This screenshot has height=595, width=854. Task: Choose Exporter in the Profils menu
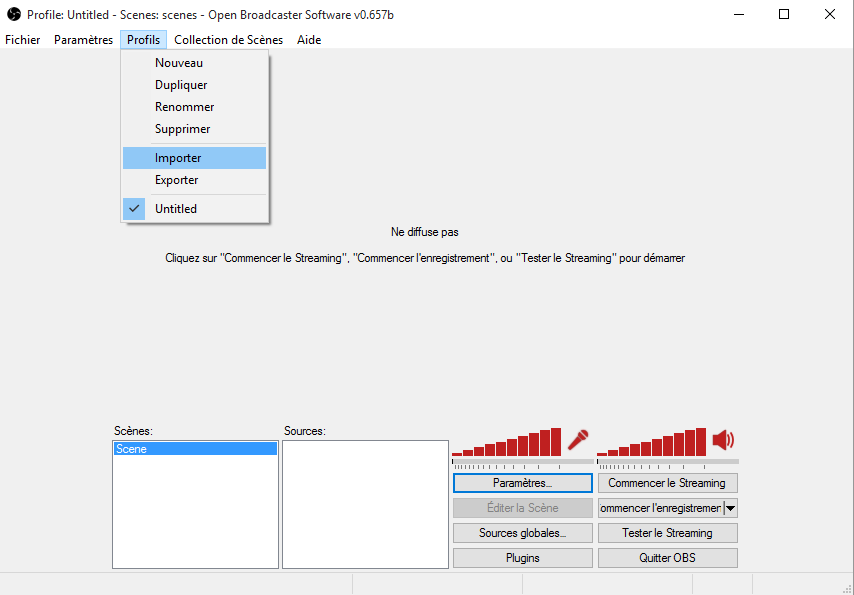tap(177, 180)
